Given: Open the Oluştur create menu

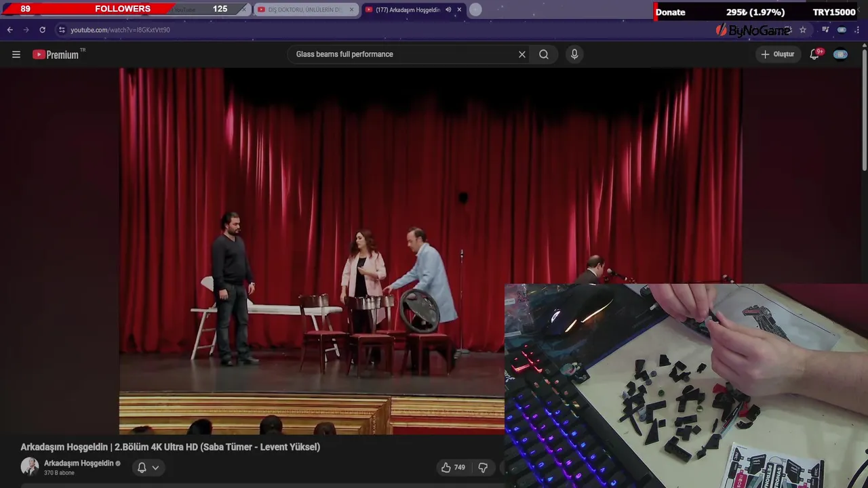Looking at the screenshot, I should click(x=777, y=54).
